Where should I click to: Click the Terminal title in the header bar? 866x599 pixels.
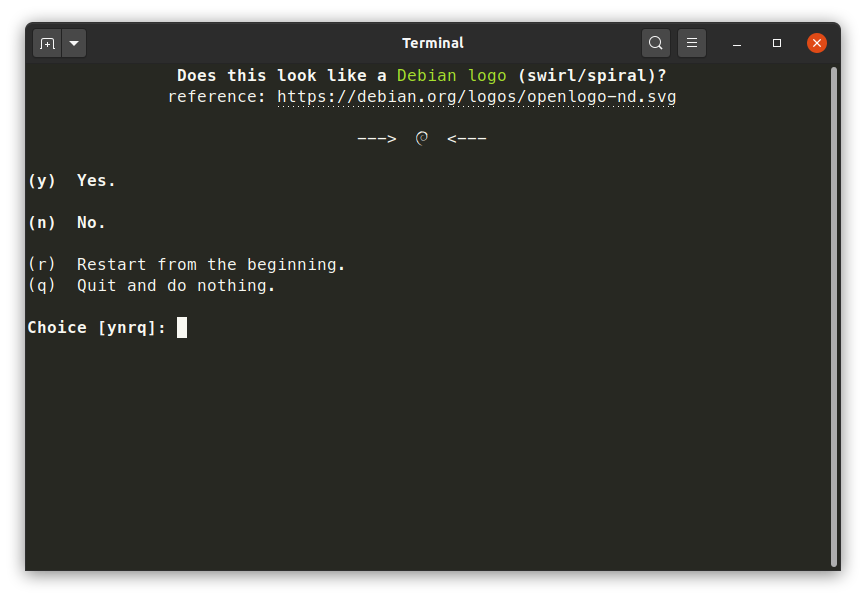click(x=433, y=43)
